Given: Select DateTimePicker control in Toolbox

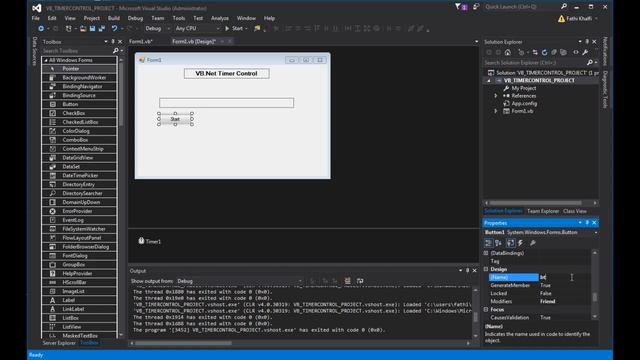Looking at the screenshot, I should pos(79,176).
